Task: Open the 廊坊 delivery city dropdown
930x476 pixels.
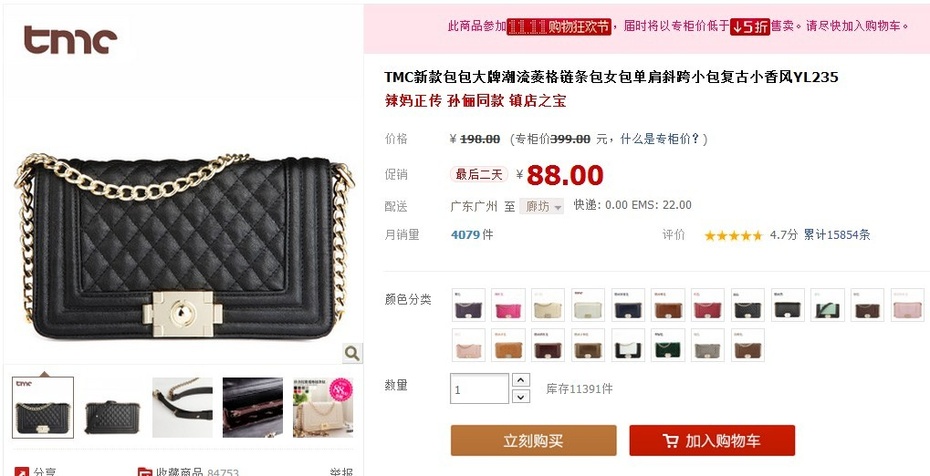Action: 542,206
